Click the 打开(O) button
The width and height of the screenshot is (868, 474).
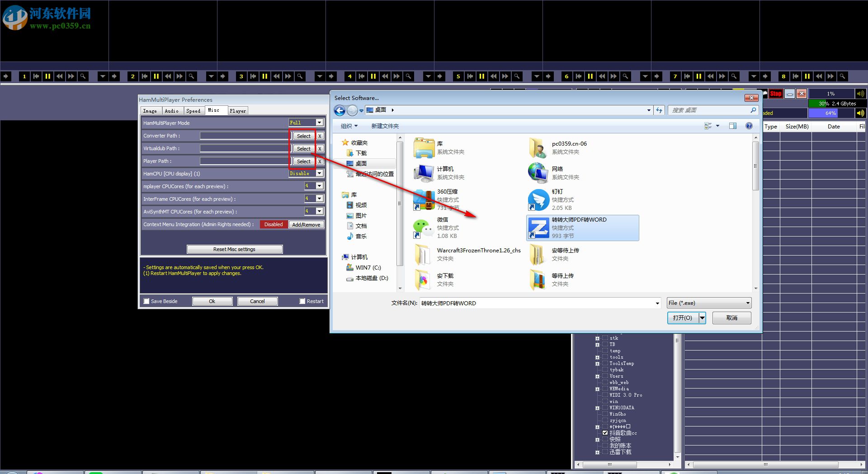coord(683,318)
